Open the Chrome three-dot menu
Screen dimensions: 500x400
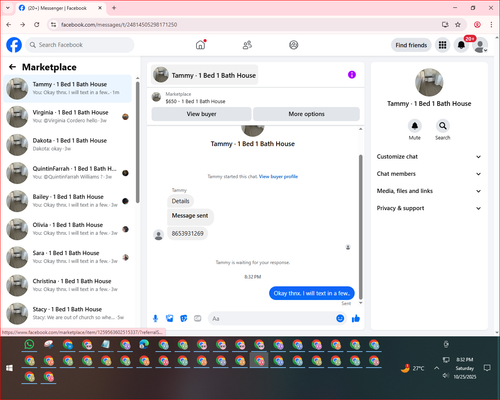point(491,24)
